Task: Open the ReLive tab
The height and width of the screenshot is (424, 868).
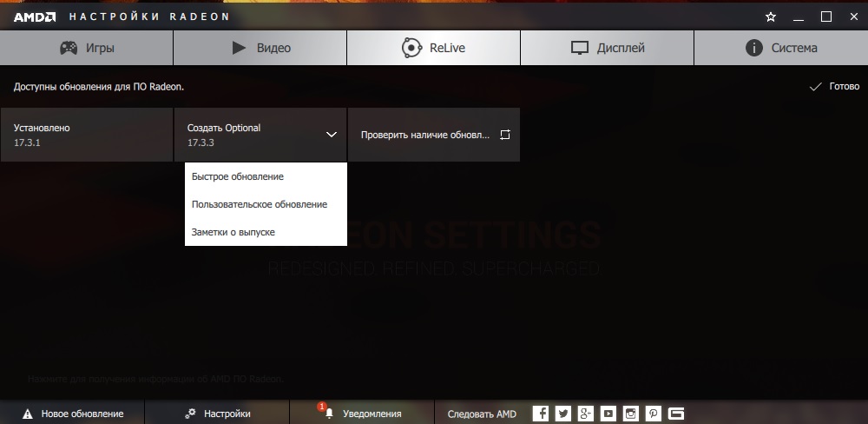Action: tap(433, 48)
